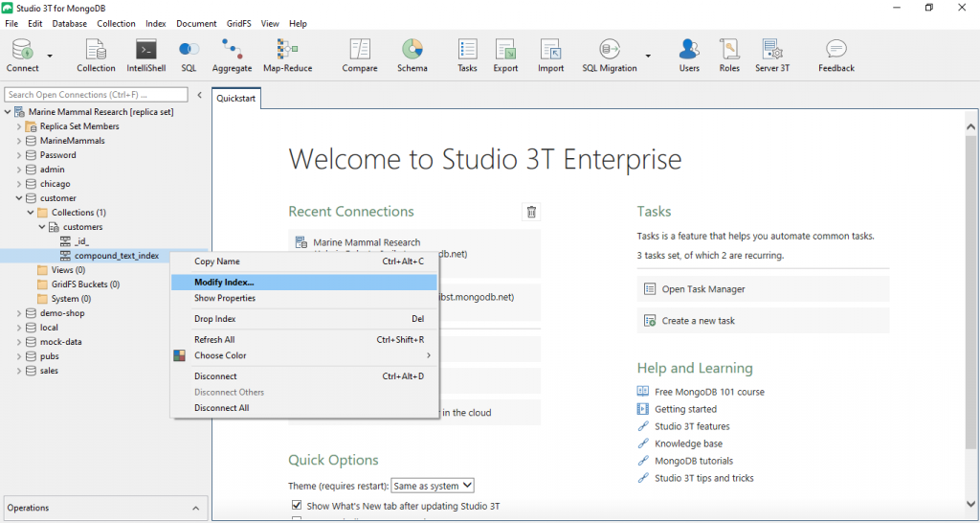Image resolution: width=980 pixels, height=523 pixels.
Task: Click the Export toolbar icon
Action: tap(505, 55)
